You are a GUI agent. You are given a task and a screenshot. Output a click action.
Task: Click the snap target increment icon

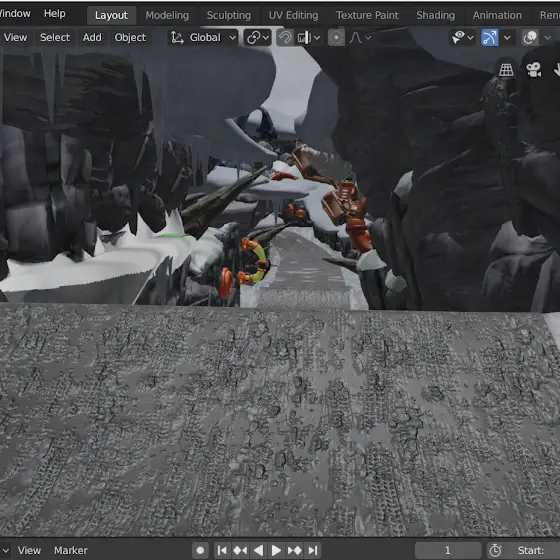[x=304, y=38]
